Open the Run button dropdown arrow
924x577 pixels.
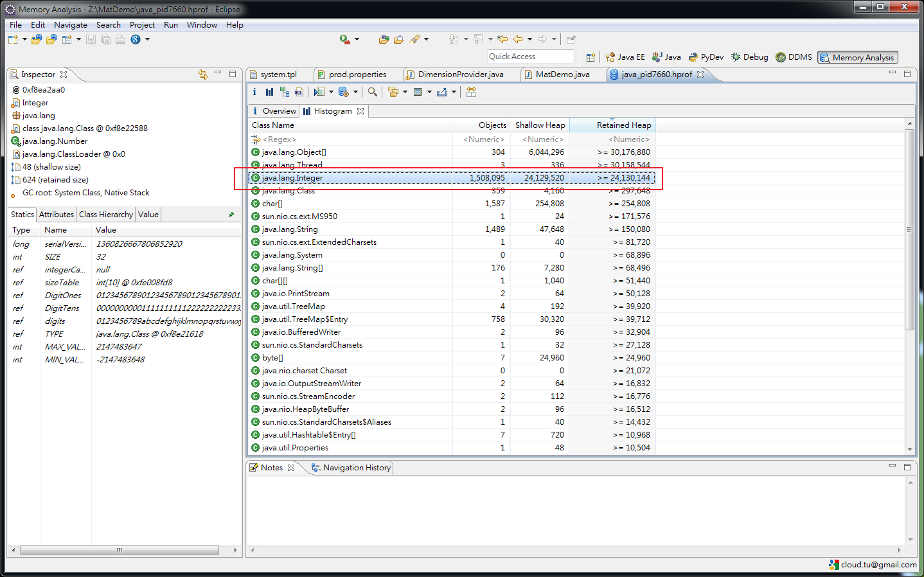coord(357,39)
